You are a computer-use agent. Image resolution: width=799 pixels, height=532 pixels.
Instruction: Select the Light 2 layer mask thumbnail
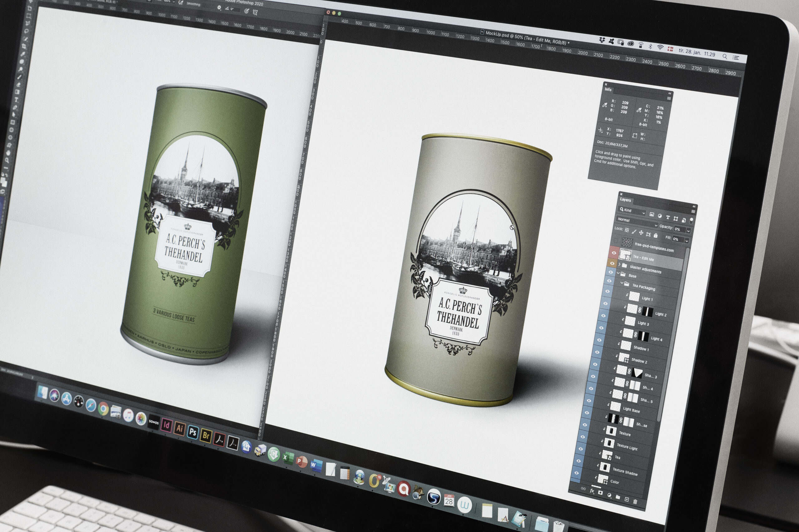click(648, 312)
